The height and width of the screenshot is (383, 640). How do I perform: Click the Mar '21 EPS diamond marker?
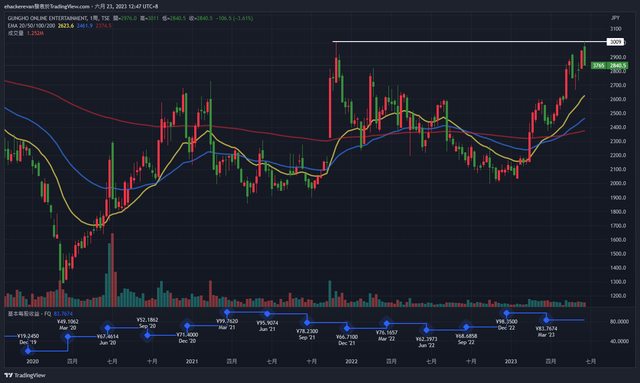pyautogui.click(x=227, y=313)
